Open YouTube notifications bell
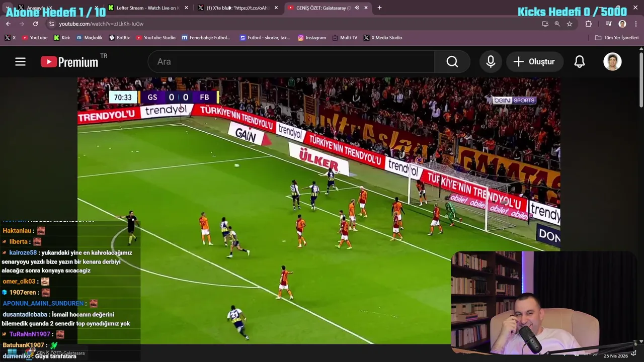Screen dimensions: 644x362 pyautogui.click(x=580, y=61)
